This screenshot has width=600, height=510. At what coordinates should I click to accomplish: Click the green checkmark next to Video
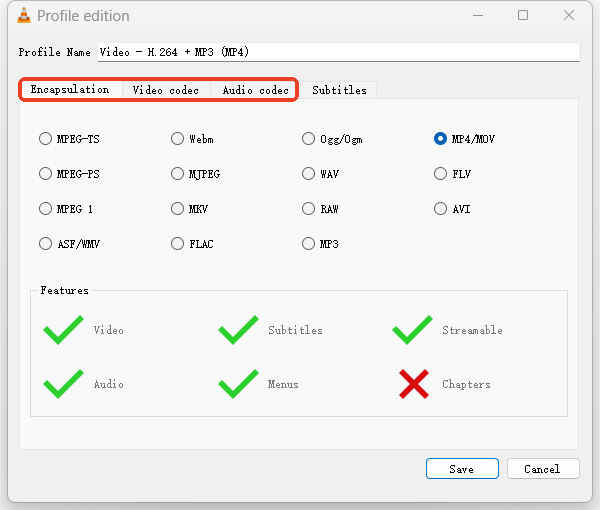tap(62, 330)
